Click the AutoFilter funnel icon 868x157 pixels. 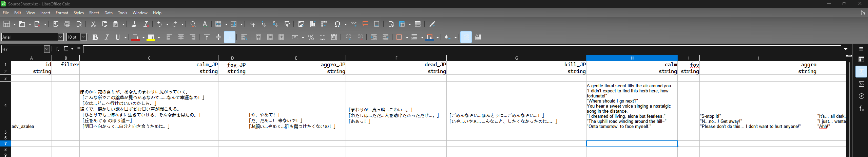tap(287, 24)
